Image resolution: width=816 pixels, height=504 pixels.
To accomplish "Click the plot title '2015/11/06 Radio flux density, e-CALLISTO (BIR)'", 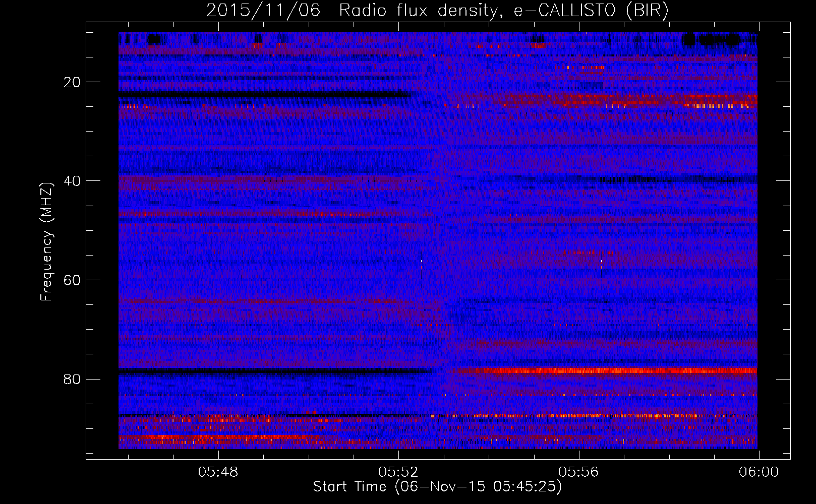I will [x=437, y=10].
